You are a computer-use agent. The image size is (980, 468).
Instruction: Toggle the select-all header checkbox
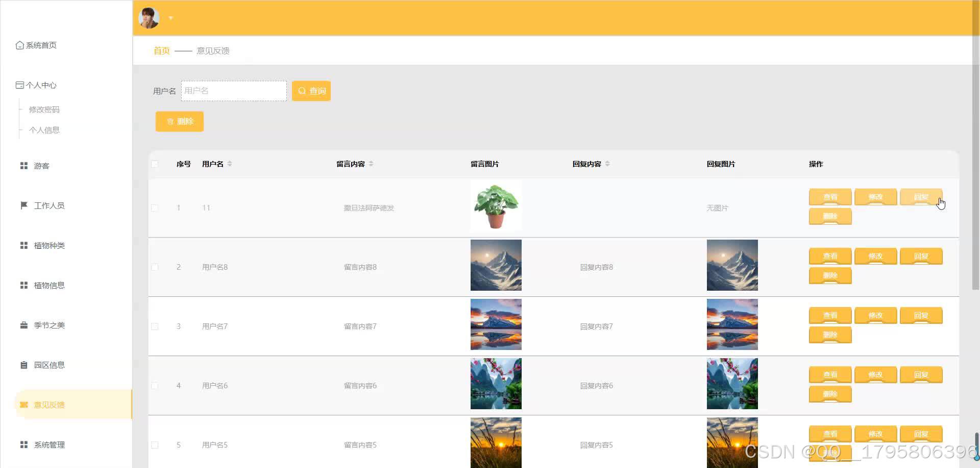[x=155, y=164]
